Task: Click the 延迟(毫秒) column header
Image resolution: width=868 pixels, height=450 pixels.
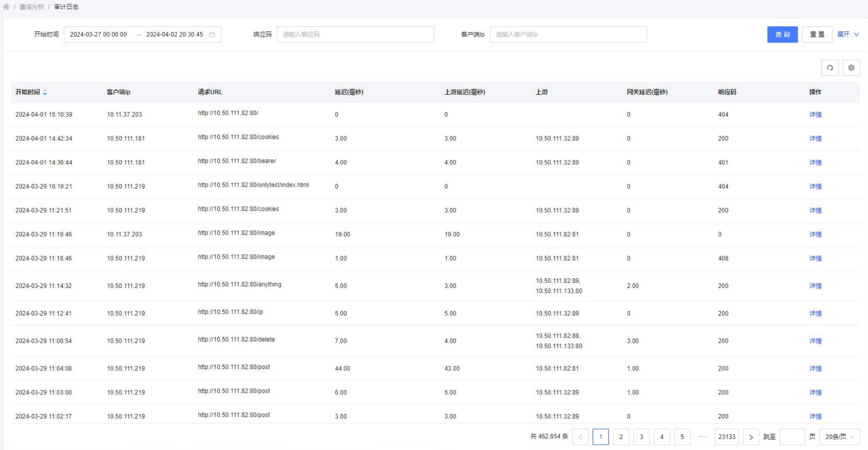Action: pos(349,92)
